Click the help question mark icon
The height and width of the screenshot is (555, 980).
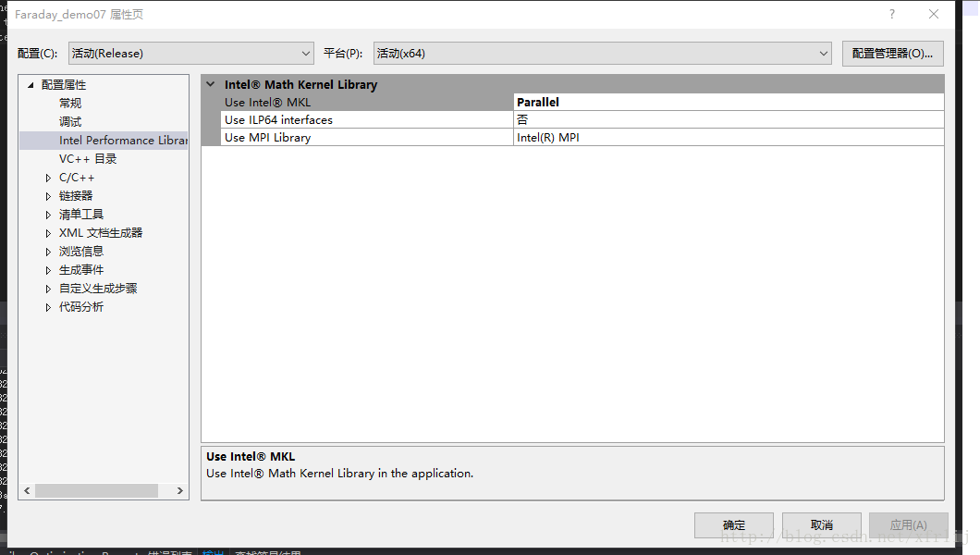pyautogui.click(x=892, y=14)
